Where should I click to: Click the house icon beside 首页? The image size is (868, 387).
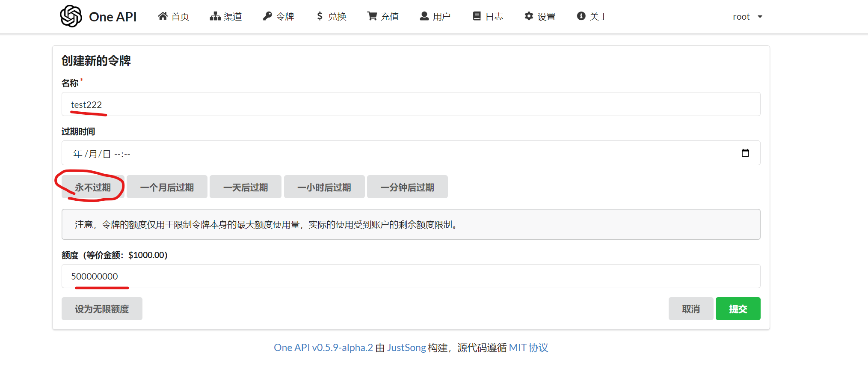(163, 16)
